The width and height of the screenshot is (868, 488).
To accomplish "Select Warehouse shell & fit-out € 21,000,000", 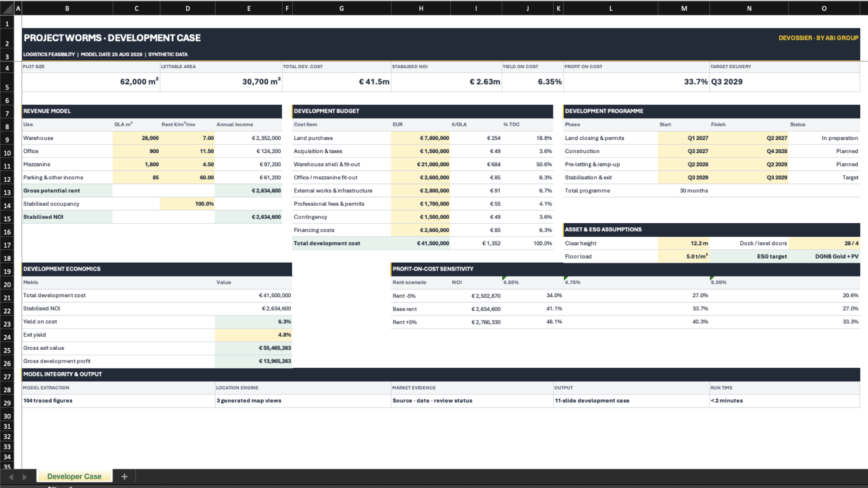I will click(x=421, y=164).
